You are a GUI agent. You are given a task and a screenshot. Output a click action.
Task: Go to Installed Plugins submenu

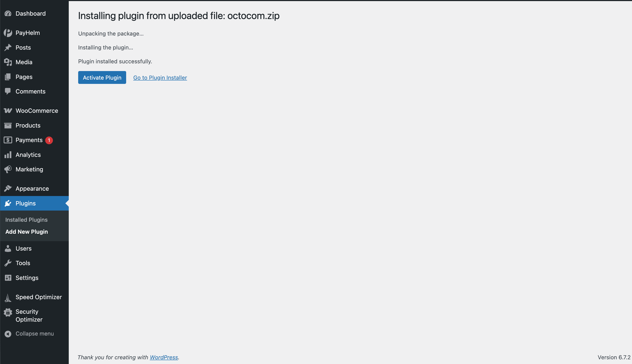(x=26, y=220)
